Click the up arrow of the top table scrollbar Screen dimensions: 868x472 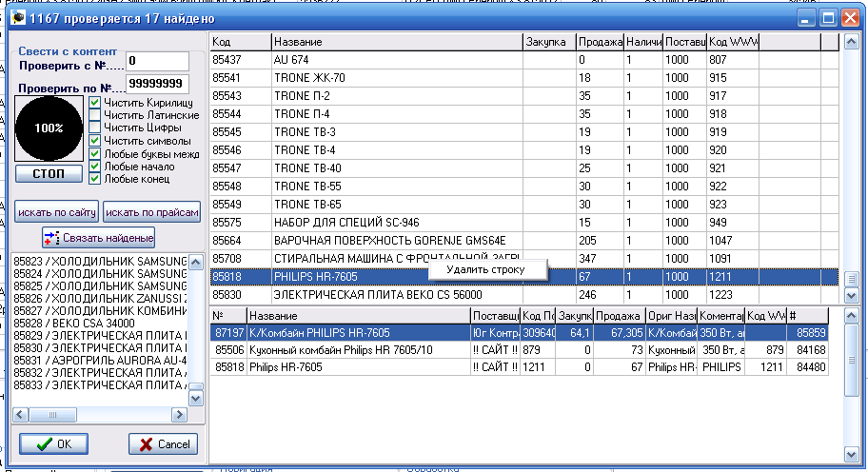point(850,43)
